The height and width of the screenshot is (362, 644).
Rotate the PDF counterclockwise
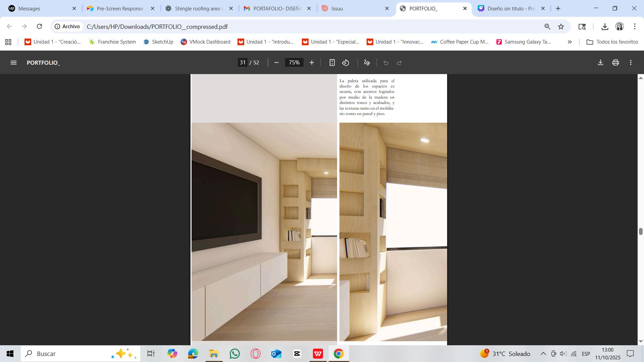click(346, 63)
